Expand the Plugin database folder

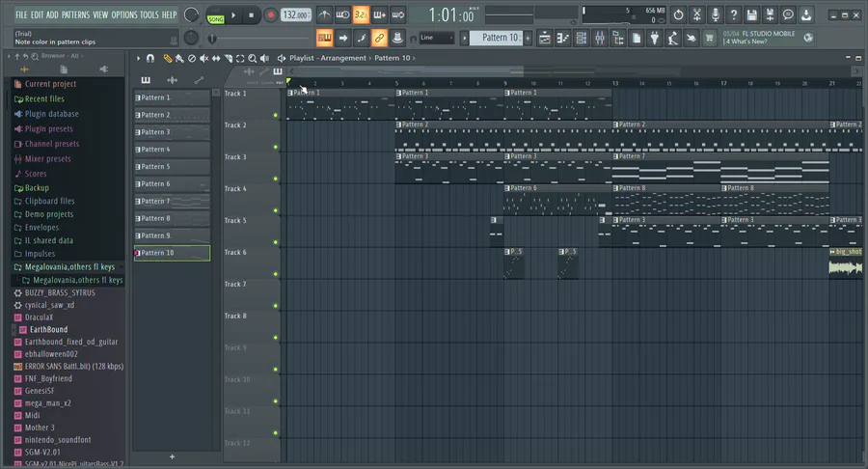click(x=51, y=114)
